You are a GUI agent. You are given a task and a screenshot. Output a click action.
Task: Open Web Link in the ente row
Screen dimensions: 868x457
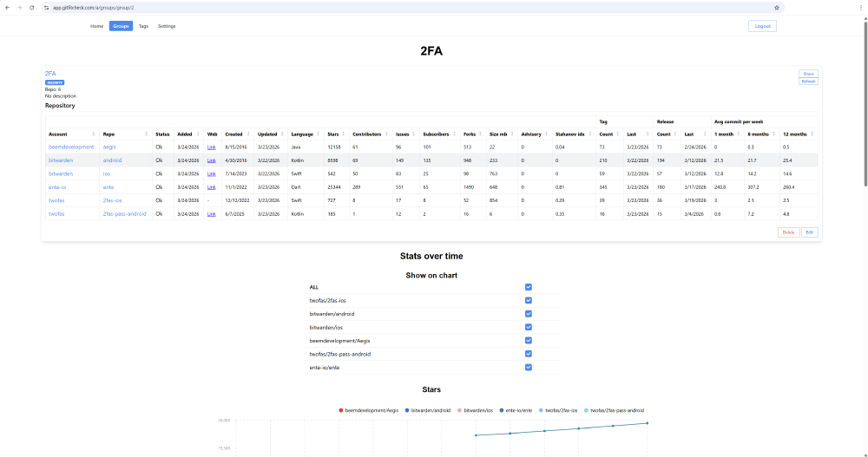[x=212, y=187]
